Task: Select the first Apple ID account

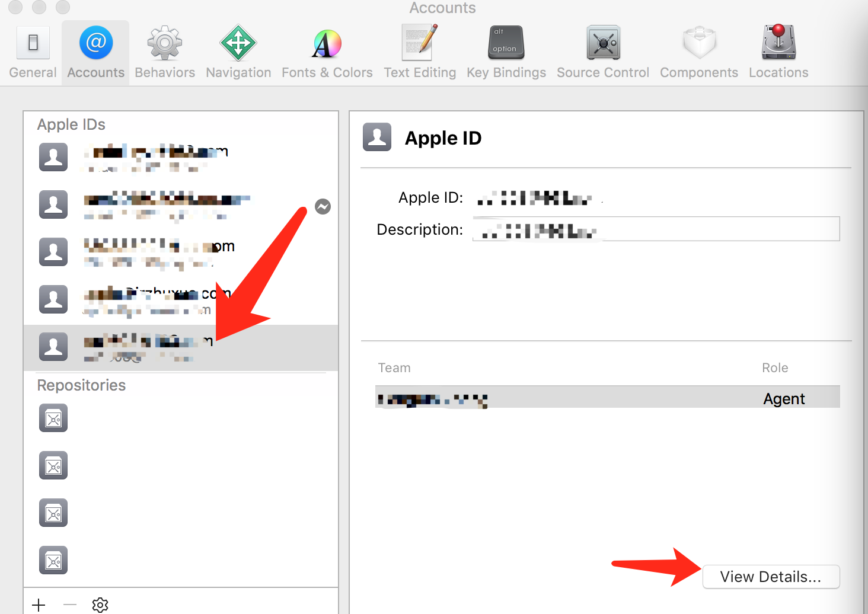Action: pyautogui.click(x=181, y=158)
